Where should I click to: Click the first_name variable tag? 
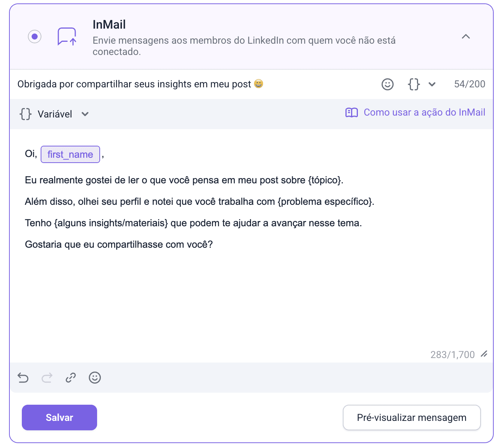coord(70,154)
